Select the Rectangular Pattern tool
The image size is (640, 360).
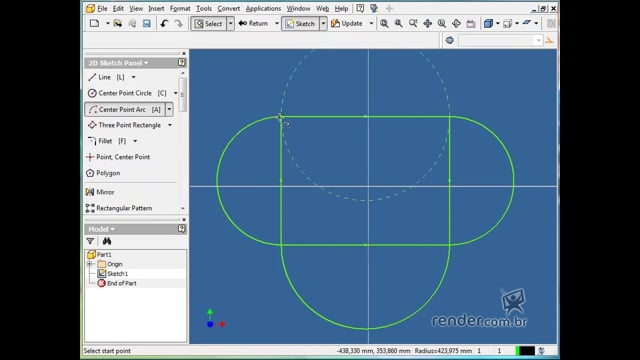[x=119, y=208]
